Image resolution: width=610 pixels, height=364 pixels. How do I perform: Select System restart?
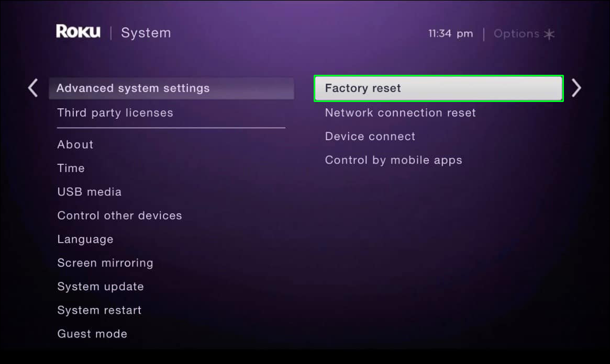[99, 310]
